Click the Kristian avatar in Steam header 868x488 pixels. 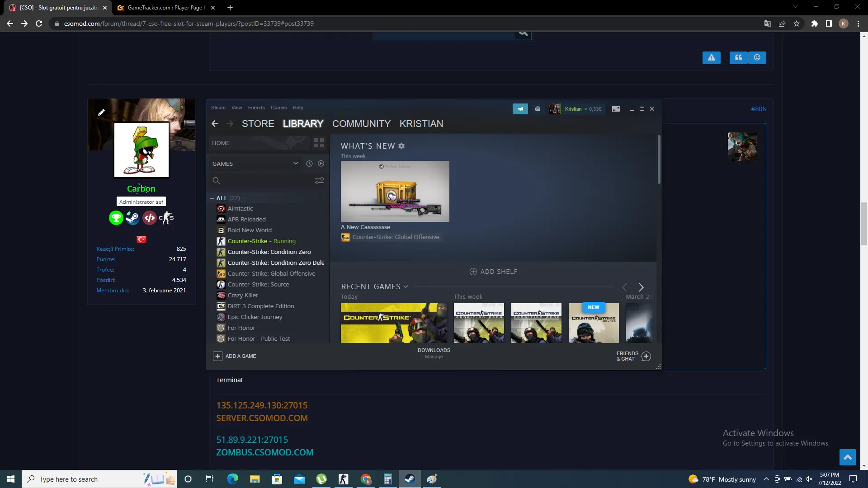[554, 109]
